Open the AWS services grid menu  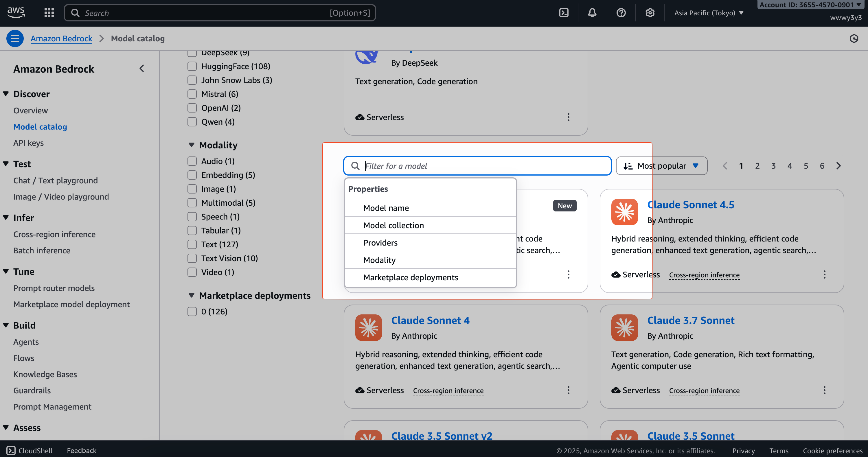coord(49,12)
